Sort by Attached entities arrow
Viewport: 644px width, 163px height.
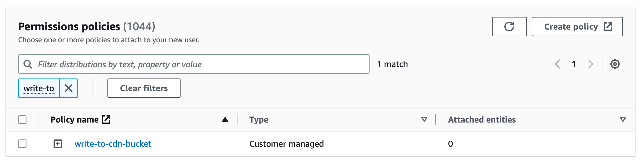click(623, 120)
